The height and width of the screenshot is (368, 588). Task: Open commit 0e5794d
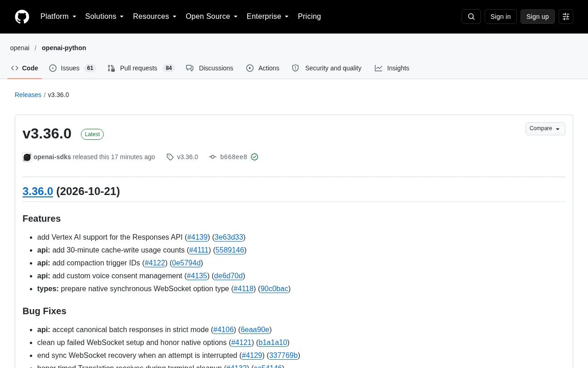187,263
